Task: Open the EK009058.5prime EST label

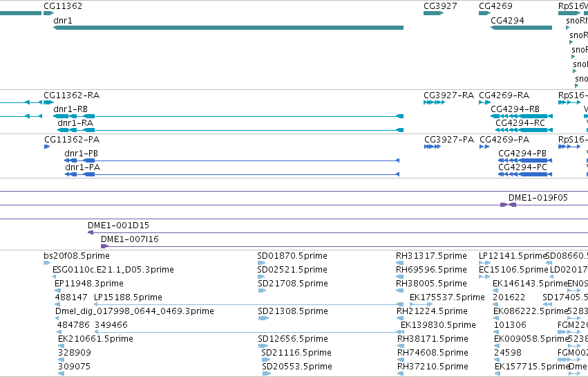Action: click(531, 339)
